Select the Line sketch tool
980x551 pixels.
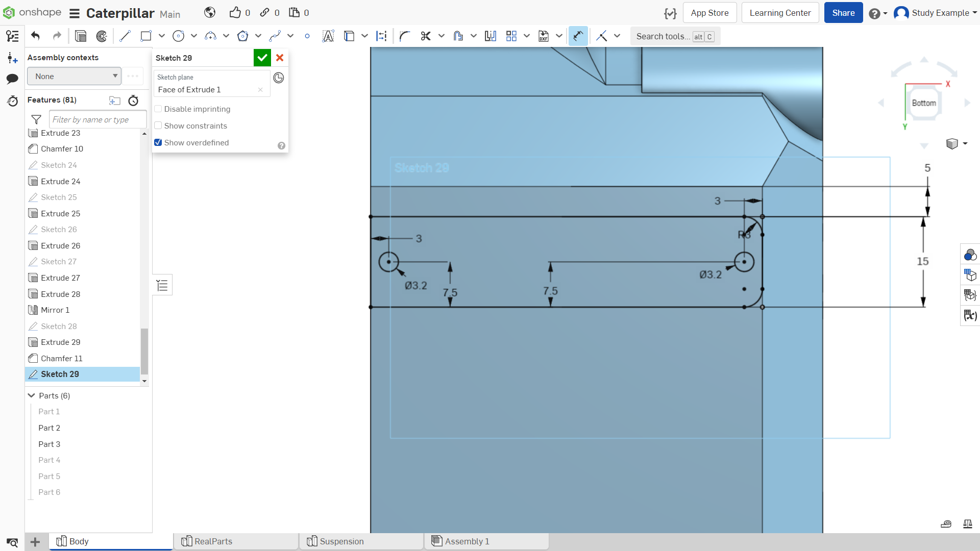(125, 36)
